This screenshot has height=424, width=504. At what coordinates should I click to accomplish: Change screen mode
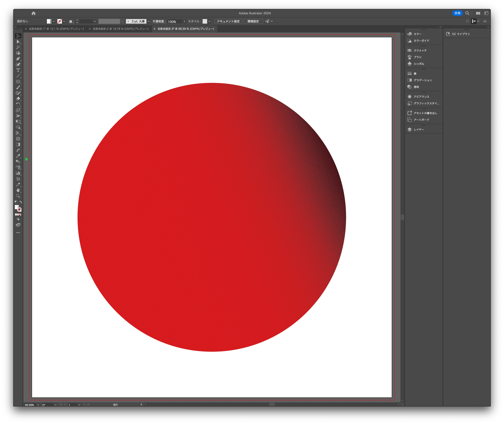(x=18, y=225)
